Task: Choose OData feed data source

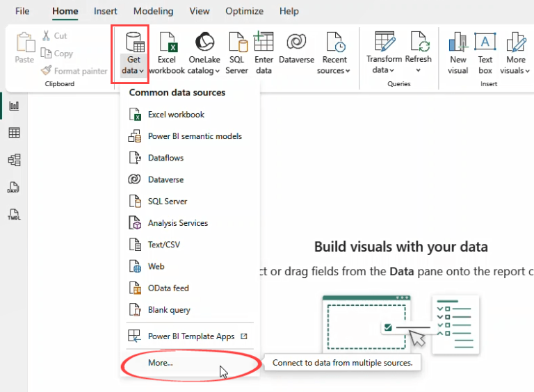Action: point(190,288)
